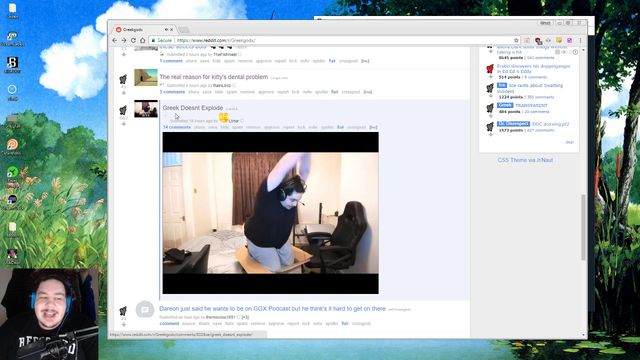
Task: Click the Secure lock indicator
Action: pyautogui.click(x=162, y=40)
